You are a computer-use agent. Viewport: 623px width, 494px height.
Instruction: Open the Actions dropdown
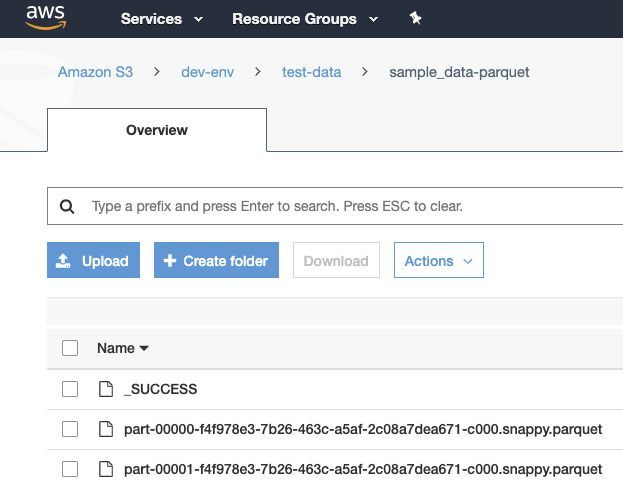439,261
